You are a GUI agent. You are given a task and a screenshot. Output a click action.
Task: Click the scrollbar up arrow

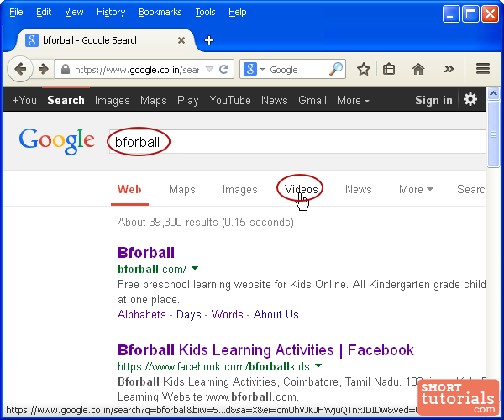tap(493, 93)
